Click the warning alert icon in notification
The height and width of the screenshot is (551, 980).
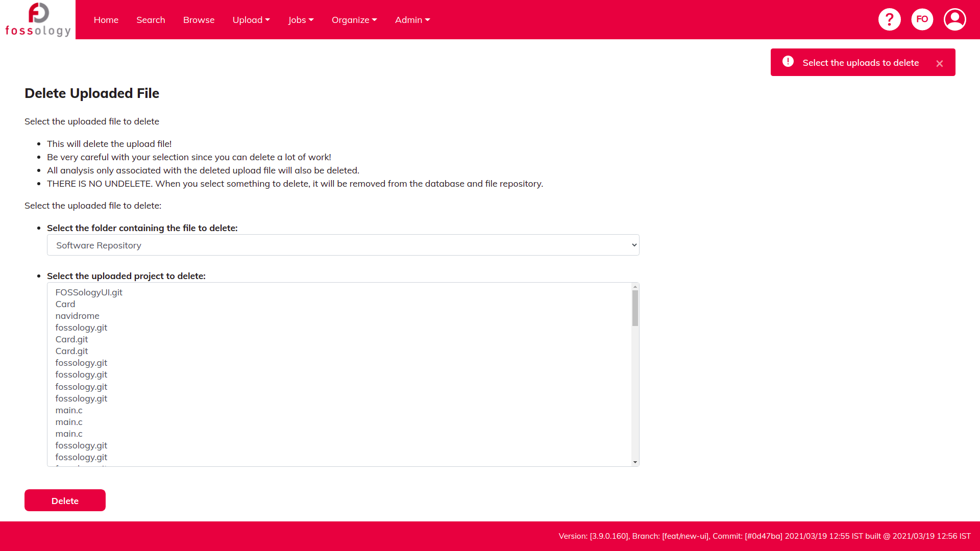click(787, 62)
